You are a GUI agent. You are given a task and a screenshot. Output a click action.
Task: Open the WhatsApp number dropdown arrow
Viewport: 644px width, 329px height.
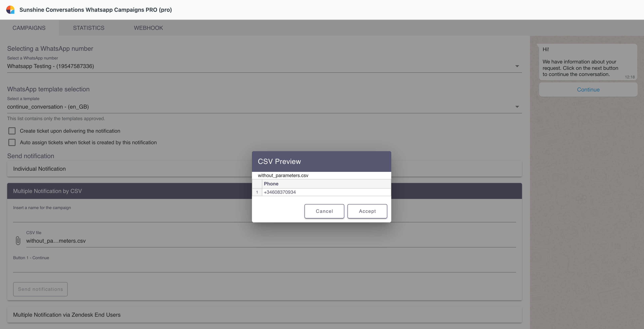[517, 66]
